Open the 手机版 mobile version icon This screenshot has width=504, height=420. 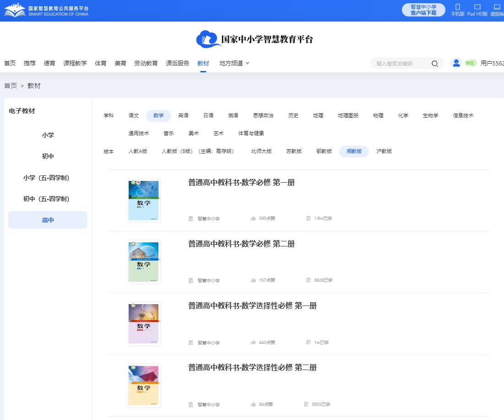click(457, 8)
